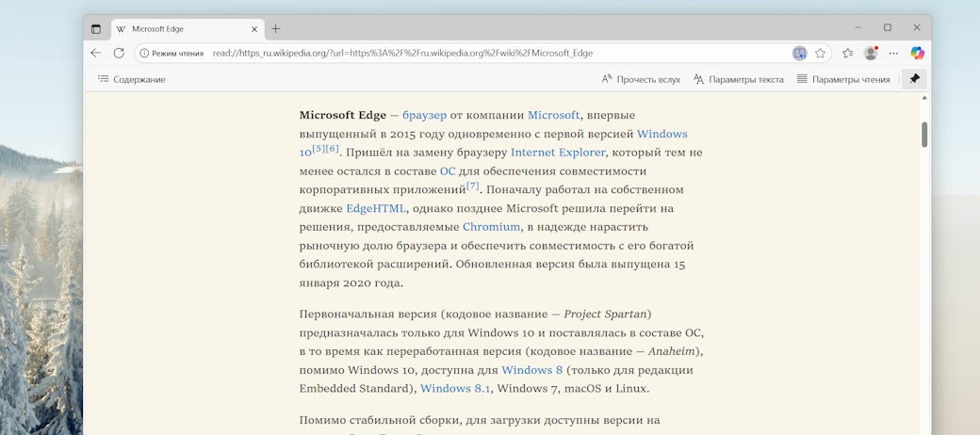Open the Chromium link in the article
Viewport: 980px width, 435px height.
(491, 227)
